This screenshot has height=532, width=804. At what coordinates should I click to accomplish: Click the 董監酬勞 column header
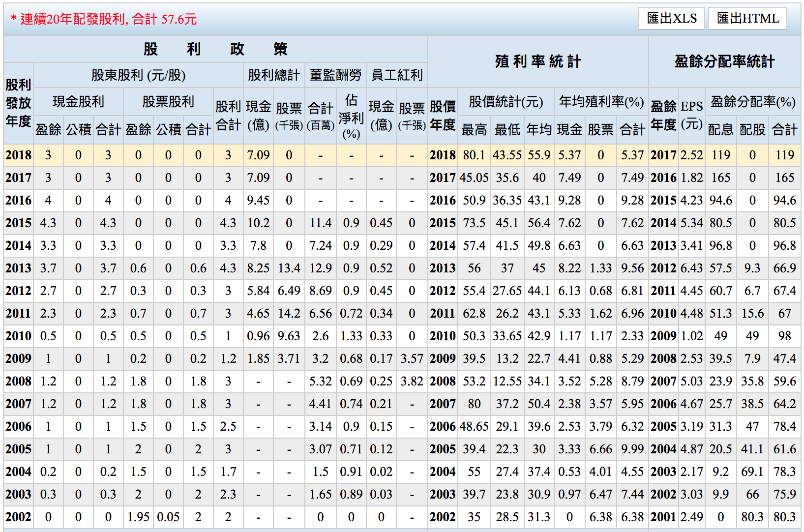(335, 75)
